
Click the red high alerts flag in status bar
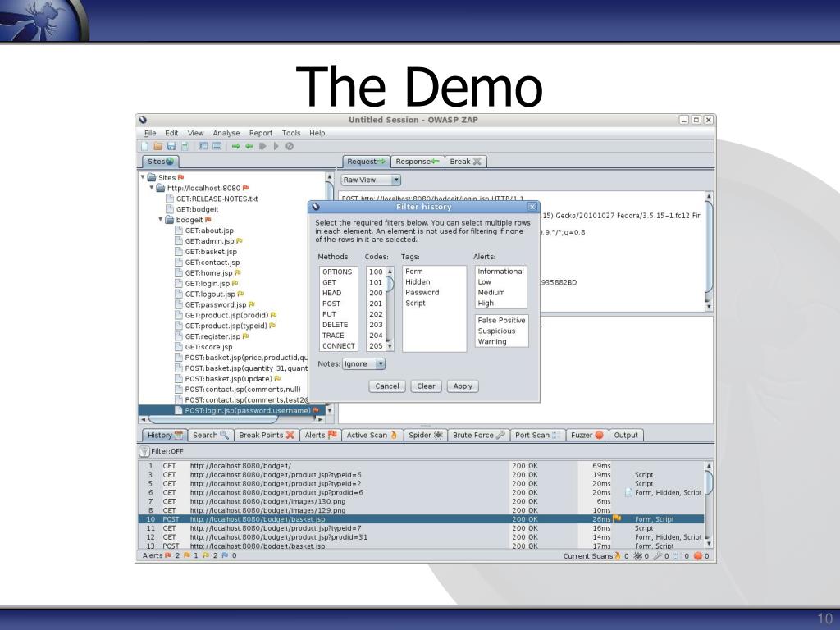pyautogui.click(x=168, y=555)
